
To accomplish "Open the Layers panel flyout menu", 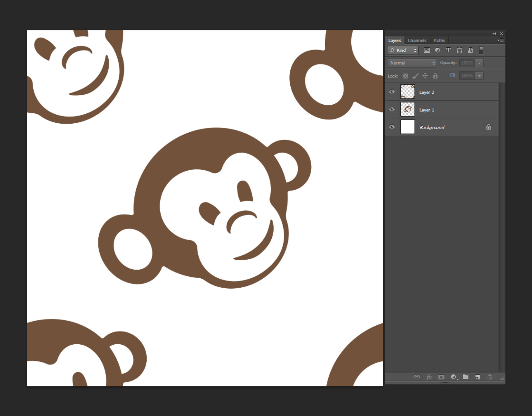I will click(500, 40).
